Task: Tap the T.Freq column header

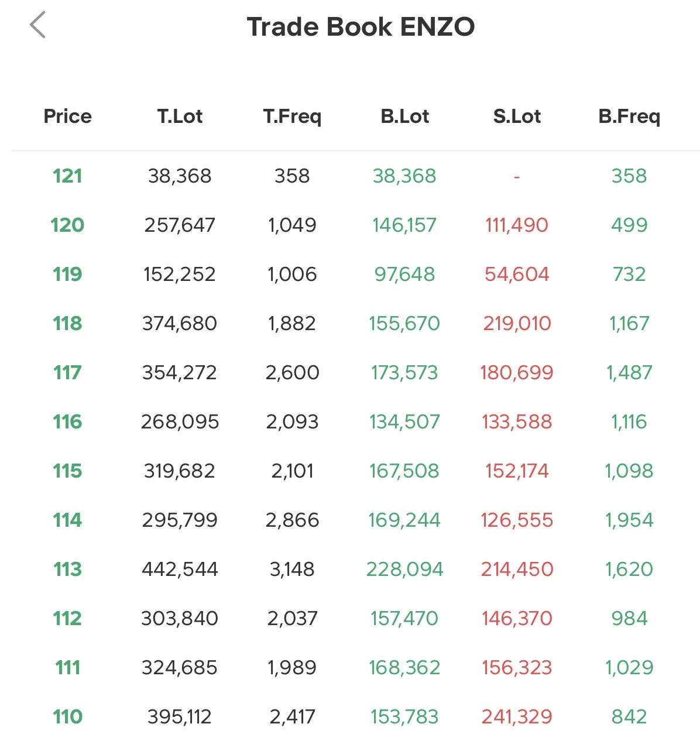Action: pyautogui.click(x=292, y=116)
